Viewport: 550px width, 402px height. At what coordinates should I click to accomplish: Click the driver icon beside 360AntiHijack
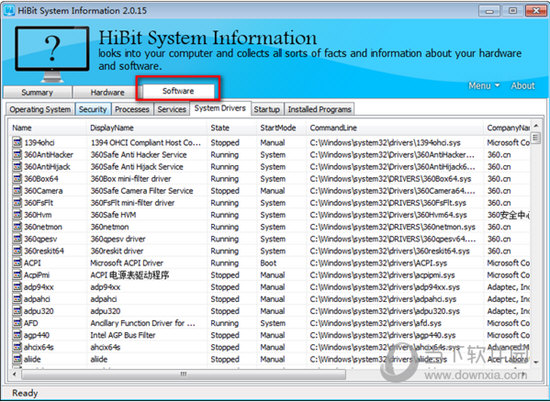(x=17, y=167)
